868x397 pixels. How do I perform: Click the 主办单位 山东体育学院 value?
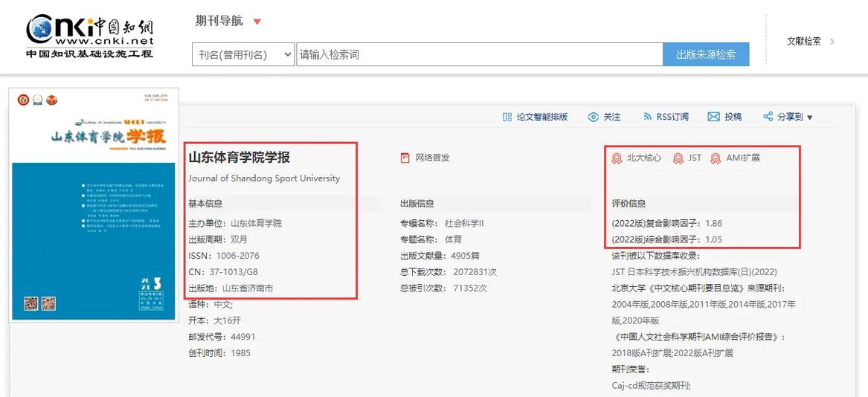(257, 223)
